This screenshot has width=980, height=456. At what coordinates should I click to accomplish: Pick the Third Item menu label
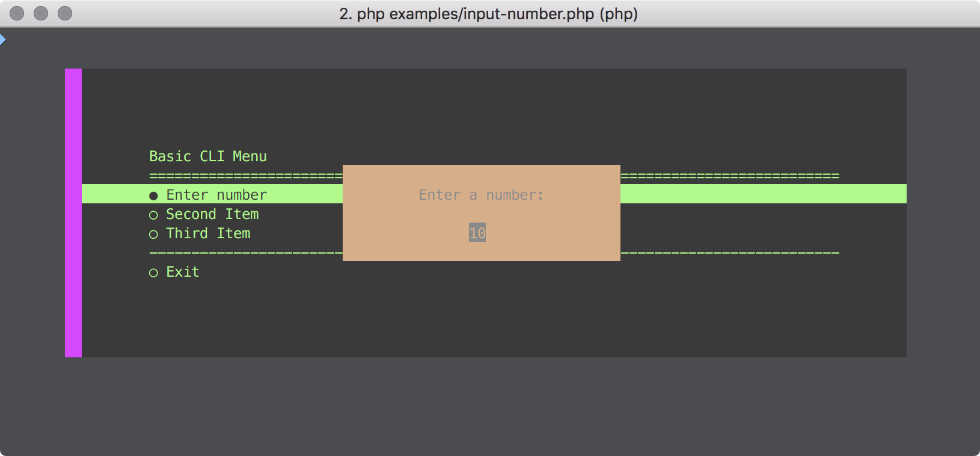(208, 233)
